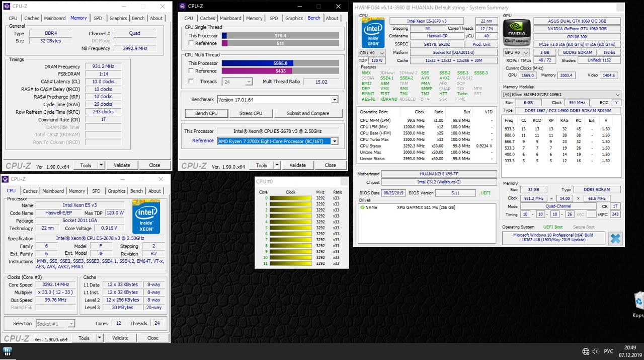
Task: Click Tools button in CPU-Z CPU window
Action: pos(84,338)
